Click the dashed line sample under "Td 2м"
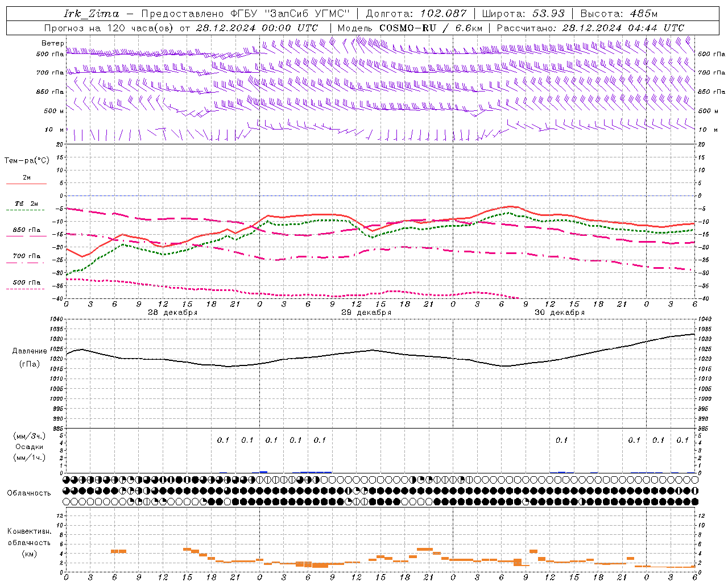728x582 pixels. click(x=25, y=210)
